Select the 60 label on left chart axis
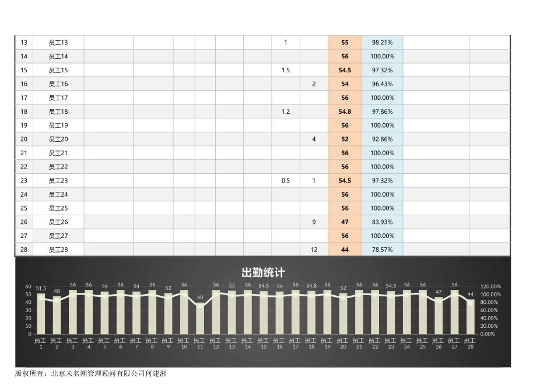The image size is (554, 392). tap(28, 287)
